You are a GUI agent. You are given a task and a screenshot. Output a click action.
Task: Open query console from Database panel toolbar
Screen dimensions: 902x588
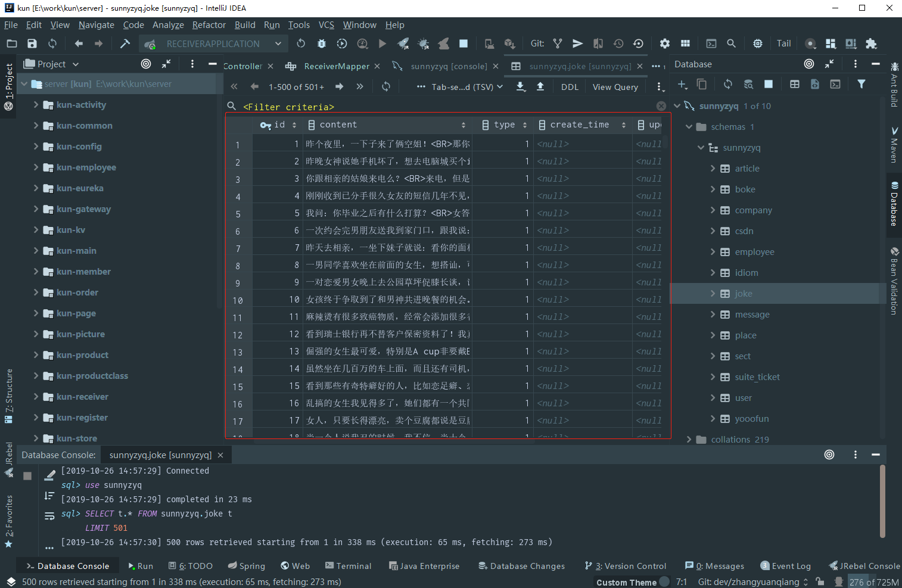click(x=835, y=85)
